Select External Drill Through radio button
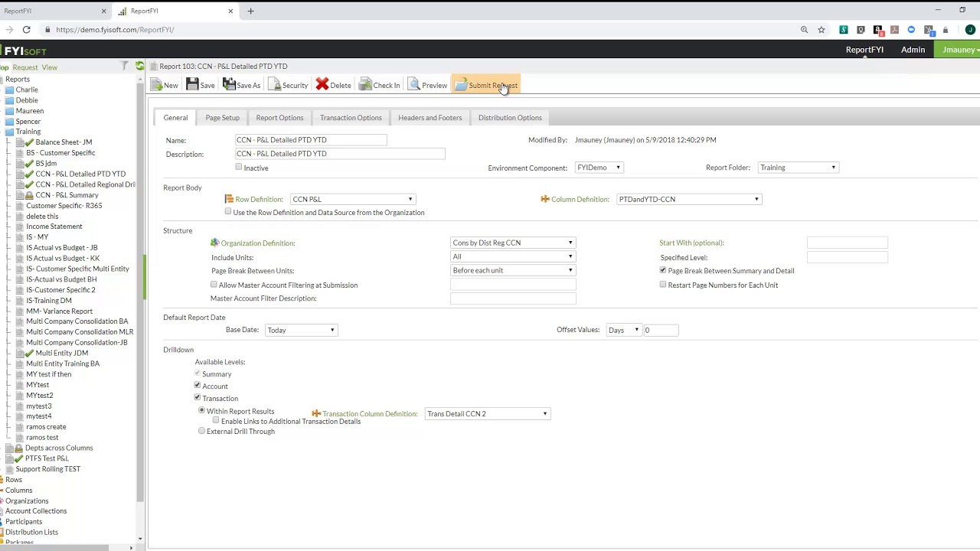The width and height of the screenshot is (980, 551). pyautogui.click(x=202, y=431)
